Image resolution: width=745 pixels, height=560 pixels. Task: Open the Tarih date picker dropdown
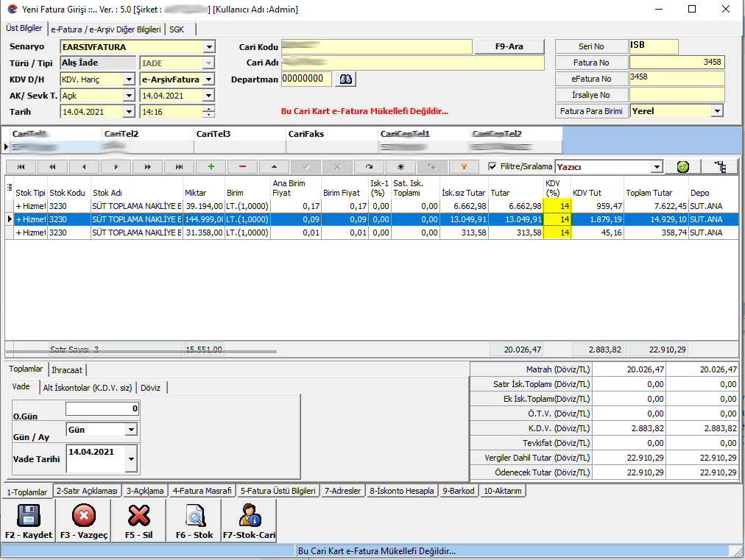tap(130, 112)
